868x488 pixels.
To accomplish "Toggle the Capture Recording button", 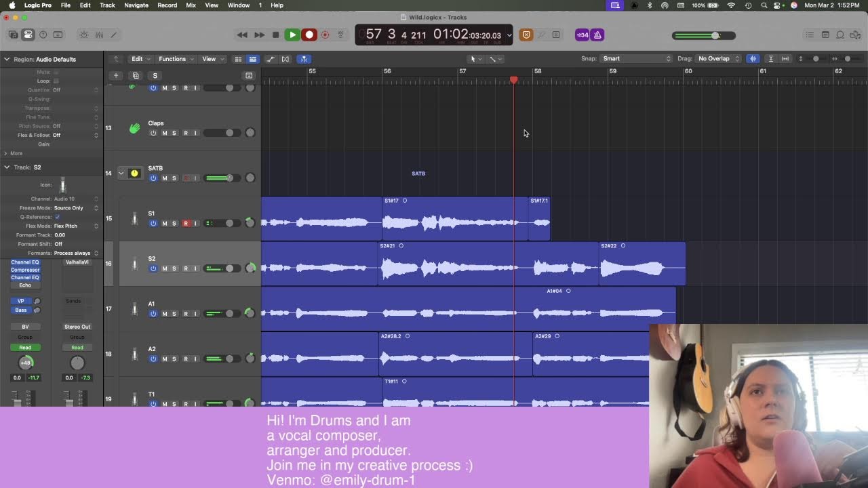I will (325, 35).
